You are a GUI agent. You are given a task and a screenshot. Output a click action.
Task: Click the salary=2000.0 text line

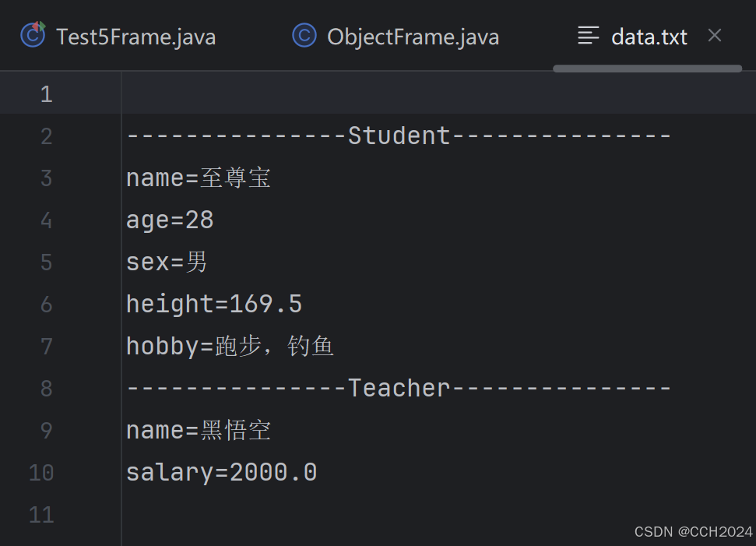[222, 472]
